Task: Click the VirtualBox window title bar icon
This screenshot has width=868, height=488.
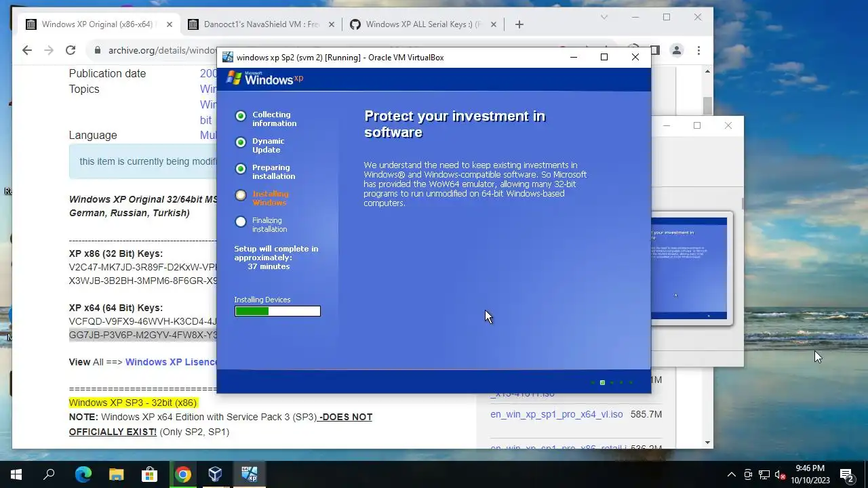Action: click(228, 57)
